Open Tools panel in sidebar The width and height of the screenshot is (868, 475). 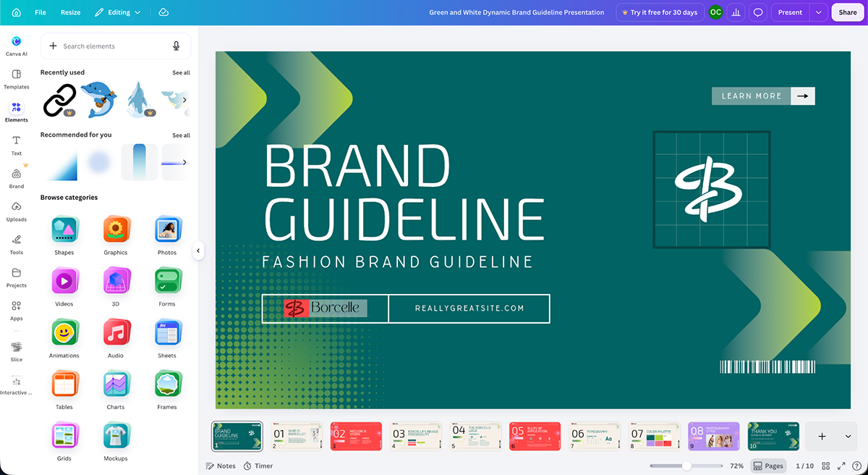(16, 244)
